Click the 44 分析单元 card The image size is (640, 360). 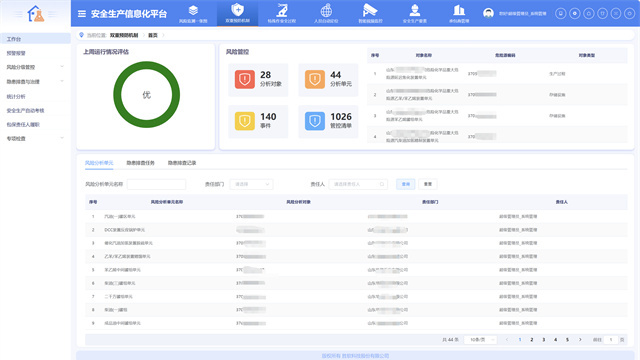tap(328, 80)
